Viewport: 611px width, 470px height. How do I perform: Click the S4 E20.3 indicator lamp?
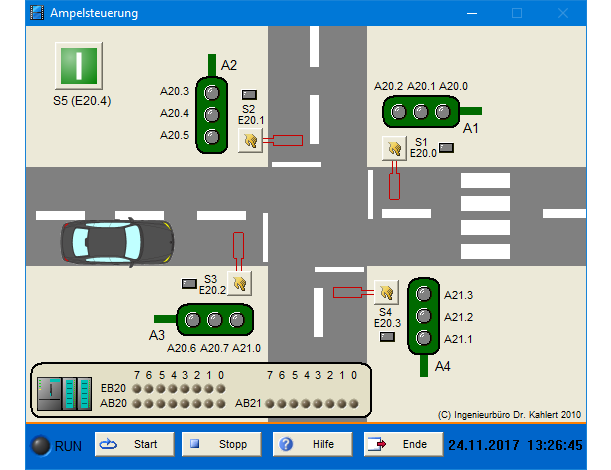click(x=387, y=337)
